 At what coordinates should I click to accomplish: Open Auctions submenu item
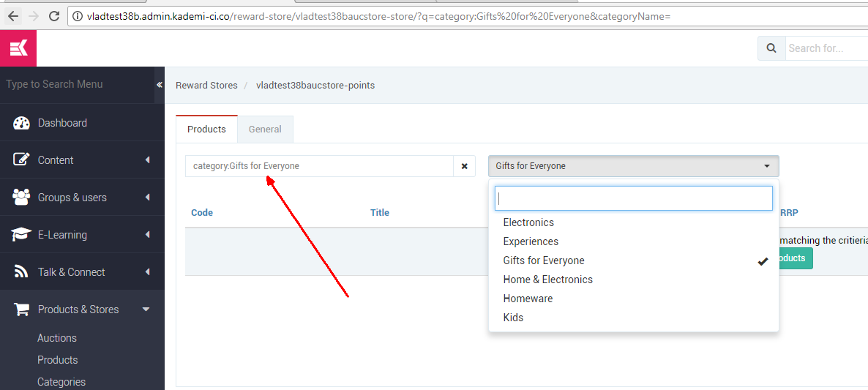pyautogui.click(x=57, y=338)
